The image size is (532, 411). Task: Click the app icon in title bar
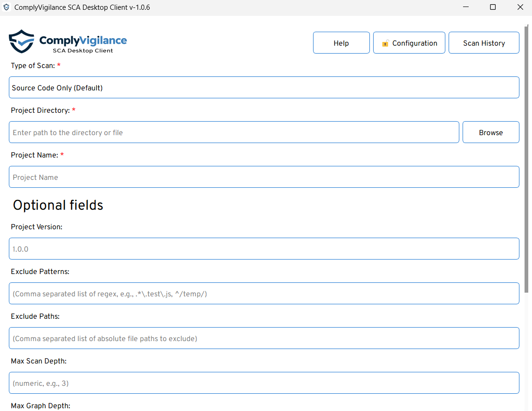click(7, 7)
